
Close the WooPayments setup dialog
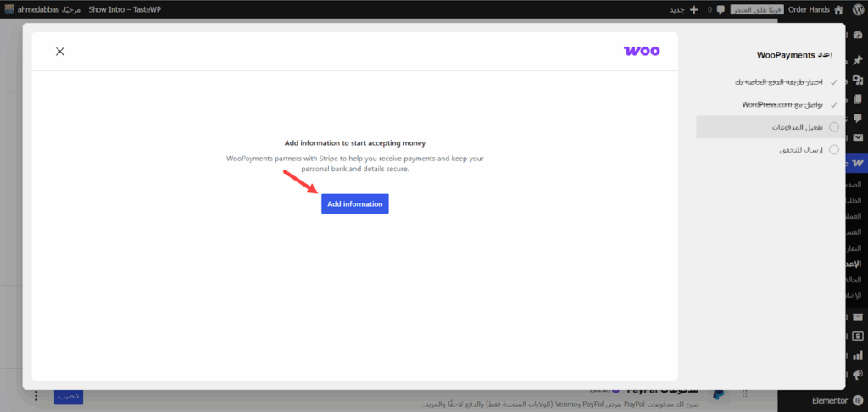pyautogui.click(x=60, y=52)
